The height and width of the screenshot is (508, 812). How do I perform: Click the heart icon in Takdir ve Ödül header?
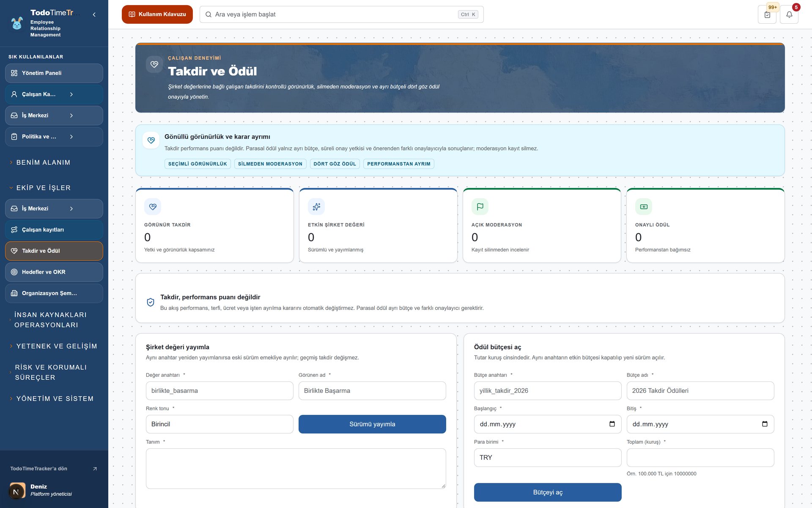pos(154,64)
